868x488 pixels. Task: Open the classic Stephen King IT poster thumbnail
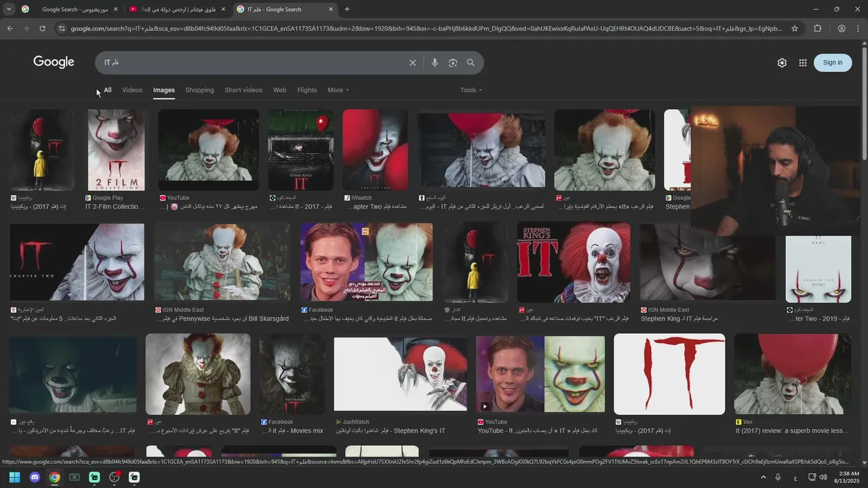click(x=574, y=263)
